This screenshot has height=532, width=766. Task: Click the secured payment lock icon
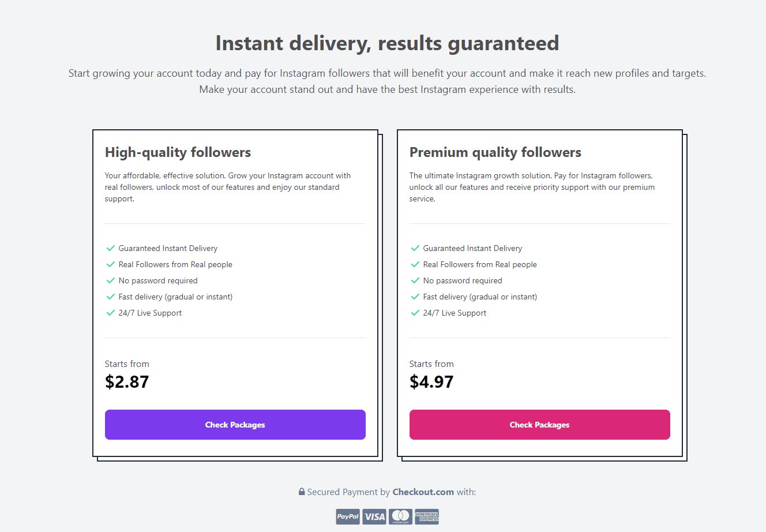click(302, 492)
